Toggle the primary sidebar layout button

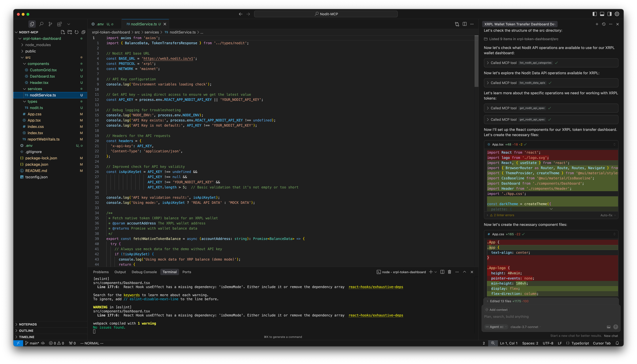595,14
